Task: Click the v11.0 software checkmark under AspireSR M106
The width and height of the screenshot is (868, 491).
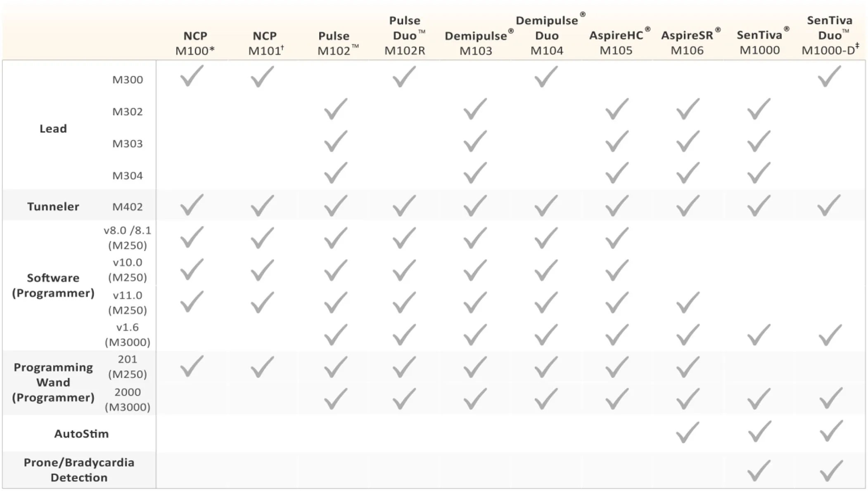Action: [688, 302]
